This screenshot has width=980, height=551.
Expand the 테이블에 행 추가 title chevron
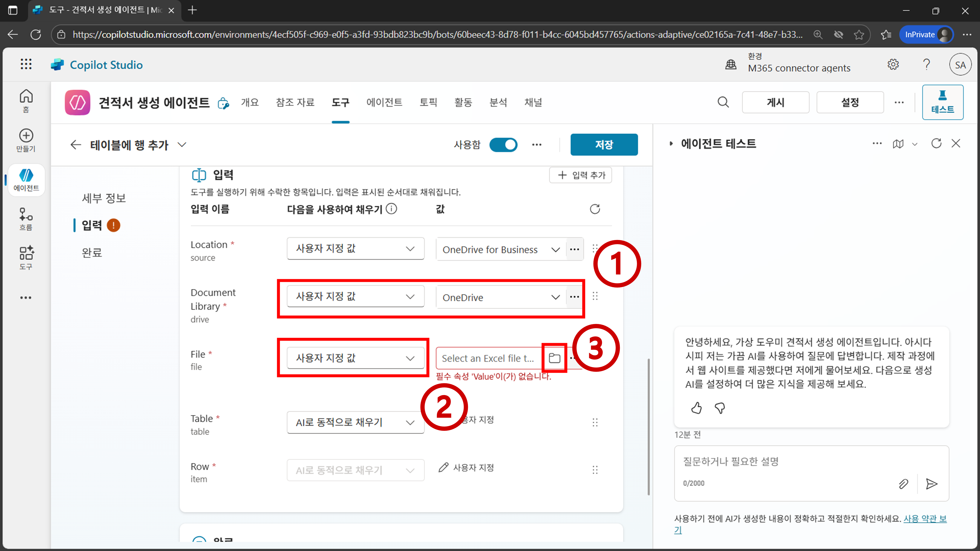tap(182, 144)
